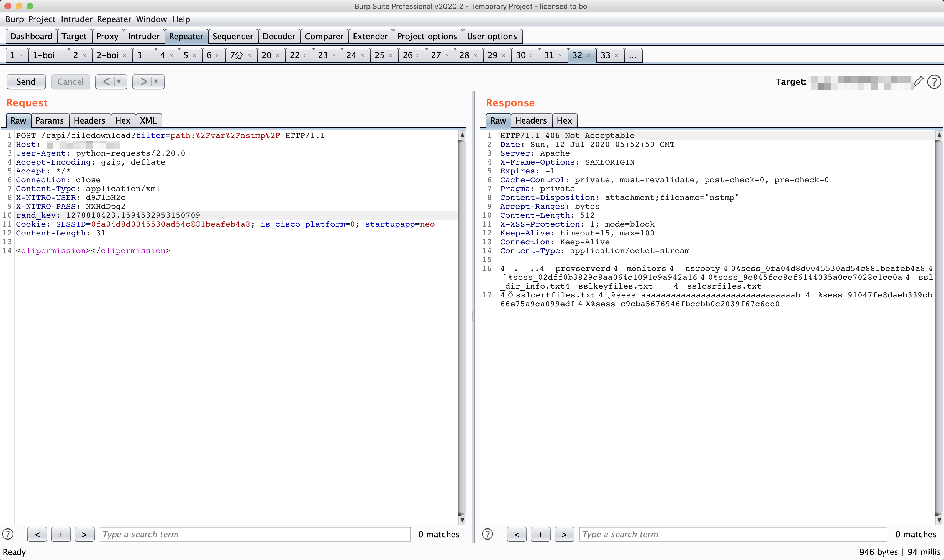Click the pencil icon to edit target
Viewport: 944px width, 560px height.
tap(918, 81)
